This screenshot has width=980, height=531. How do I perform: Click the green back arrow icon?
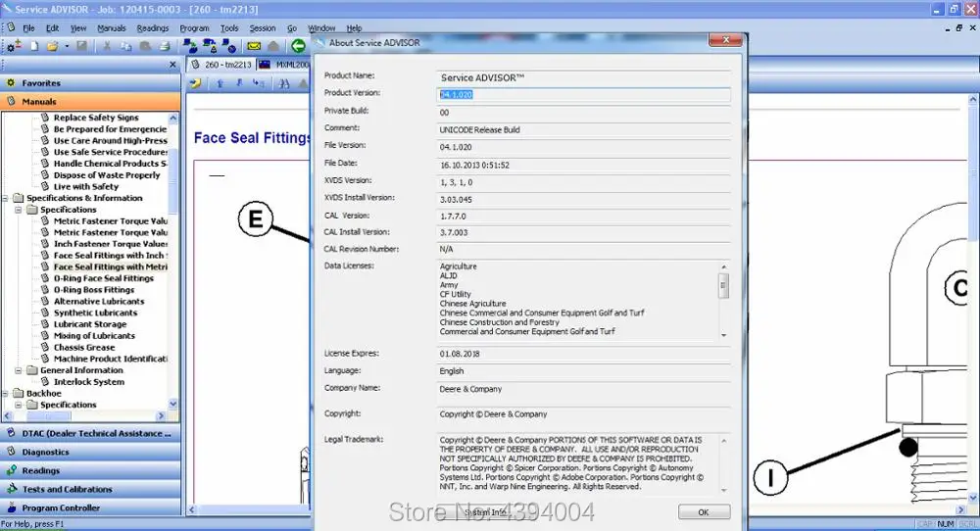(x=298, y=46)
